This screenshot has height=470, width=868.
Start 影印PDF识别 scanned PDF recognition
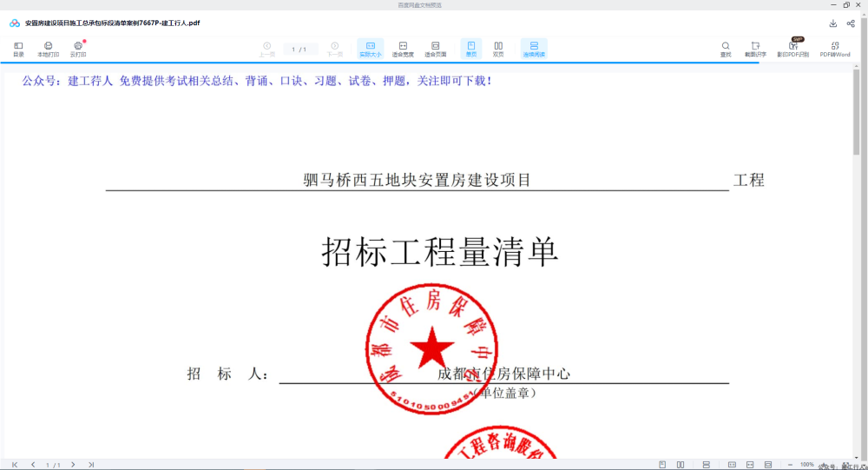click(792, 50)
